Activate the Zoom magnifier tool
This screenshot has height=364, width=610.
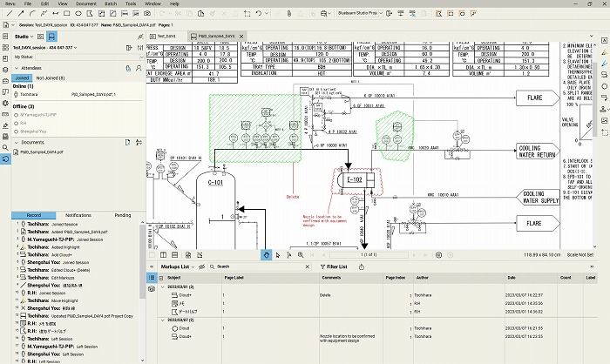coord(301,255)
